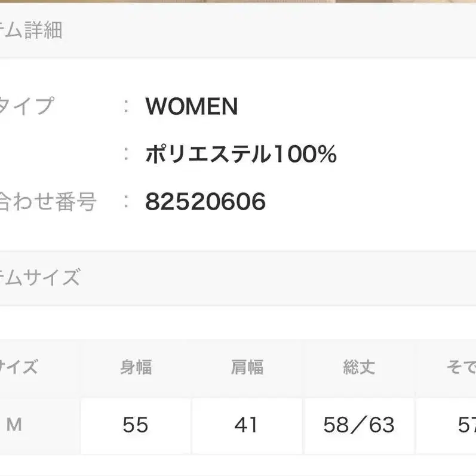Viewport: 476px width, 476px height.
Task: Click the 合わせ番号 label
Action: tap(48, 202)
